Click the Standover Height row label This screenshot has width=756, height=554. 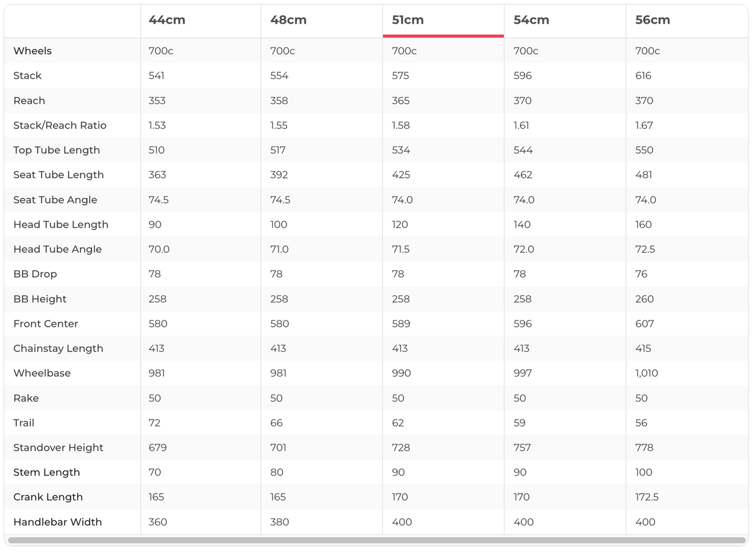[x=58, y=448]
